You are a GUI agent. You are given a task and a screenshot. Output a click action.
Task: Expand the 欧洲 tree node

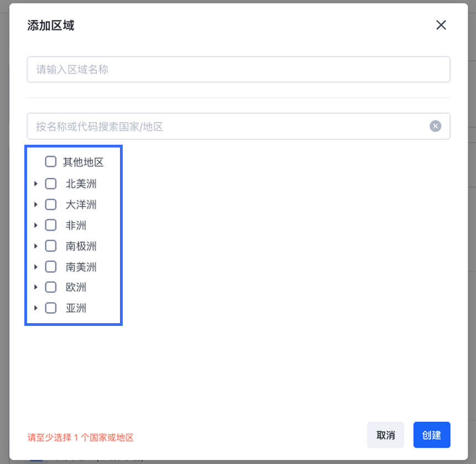[36, 287]
